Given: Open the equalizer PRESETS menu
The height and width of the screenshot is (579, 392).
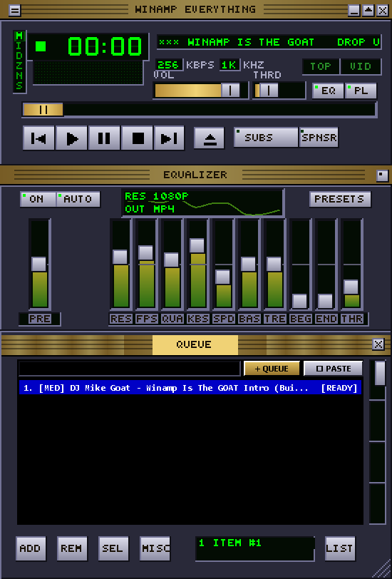Looking at the screenshot, I should click(x=339, y=199).
